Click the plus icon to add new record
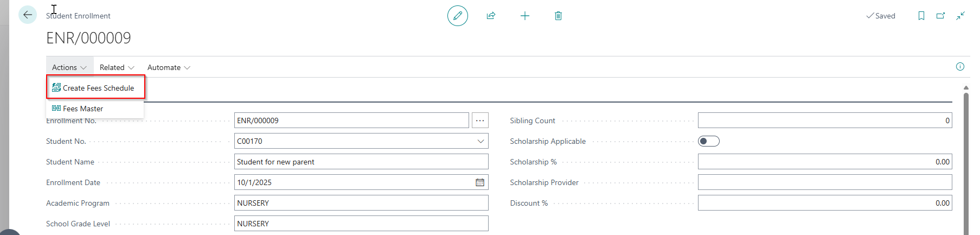 [x=524, y=16]
